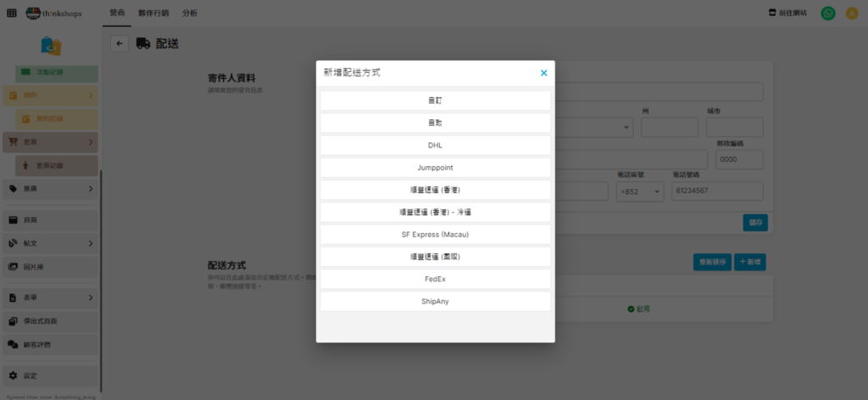The image size is (868, 400).
Task: Open the +852 phone code dropdown
Action: (640, 192)
